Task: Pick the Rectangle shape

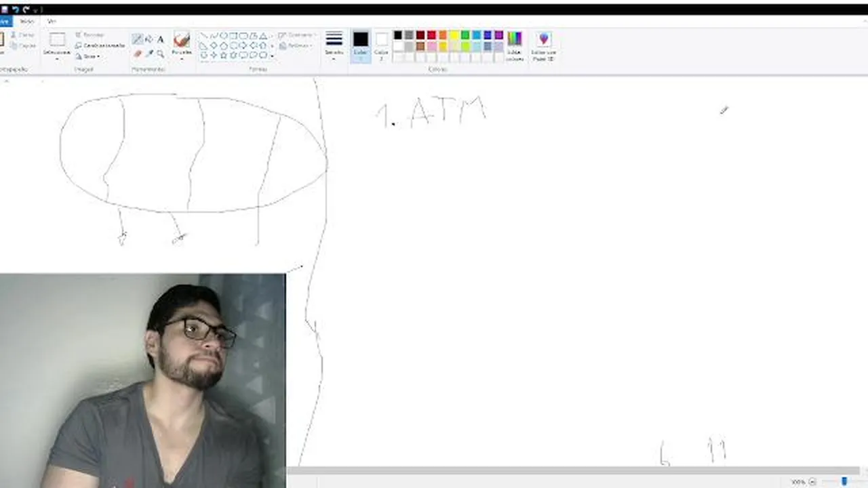Action: 233,35
